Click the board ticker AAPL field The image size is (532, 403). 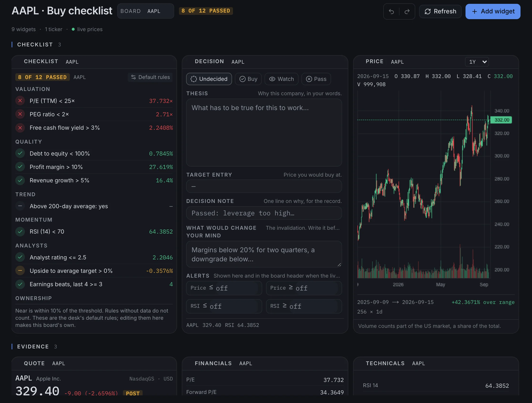[x=146, y=11]
